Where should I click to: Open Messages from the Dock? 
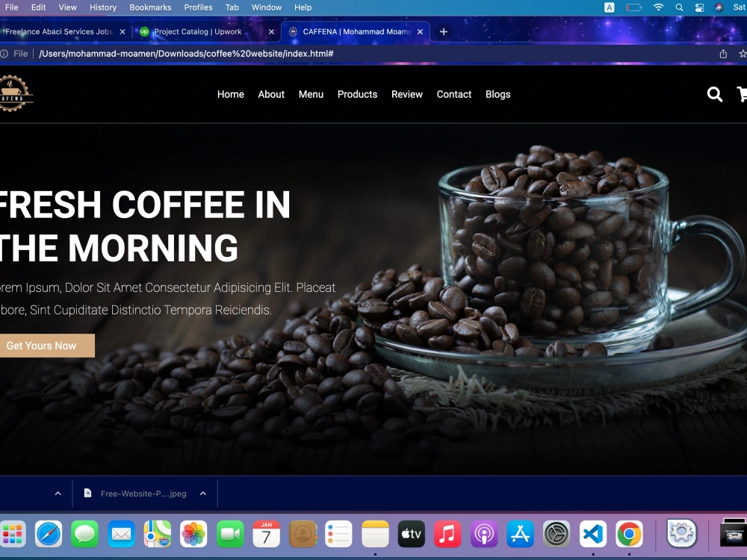[x=85, y=534]
